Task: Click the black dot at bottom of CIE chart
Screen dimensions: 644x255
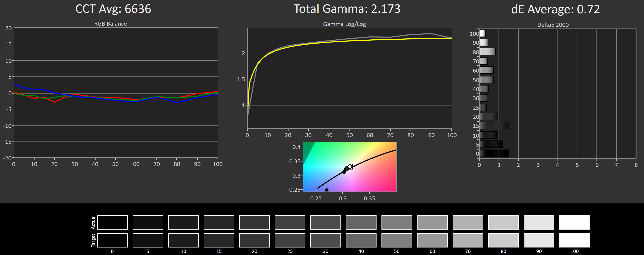Action: pyautogui.click(x=326, y=190)
